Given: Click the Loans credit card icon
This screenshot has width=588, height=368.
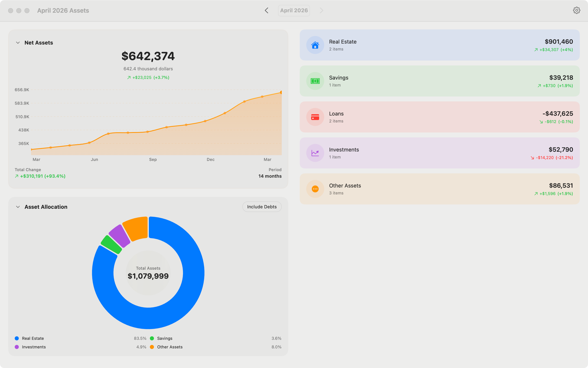Looking at the screenshot, I should [315, 117].
